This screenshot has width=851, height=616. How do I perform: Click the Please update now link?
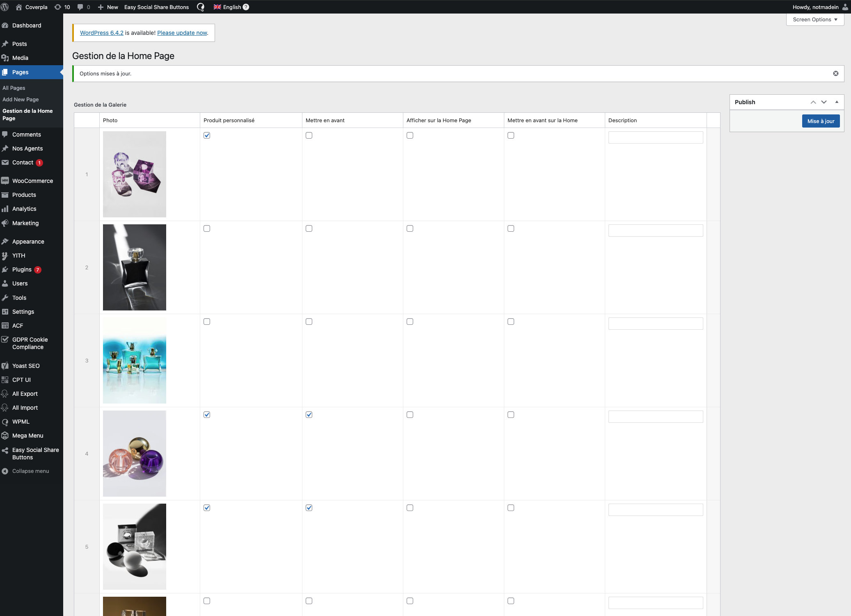point(182,33)
